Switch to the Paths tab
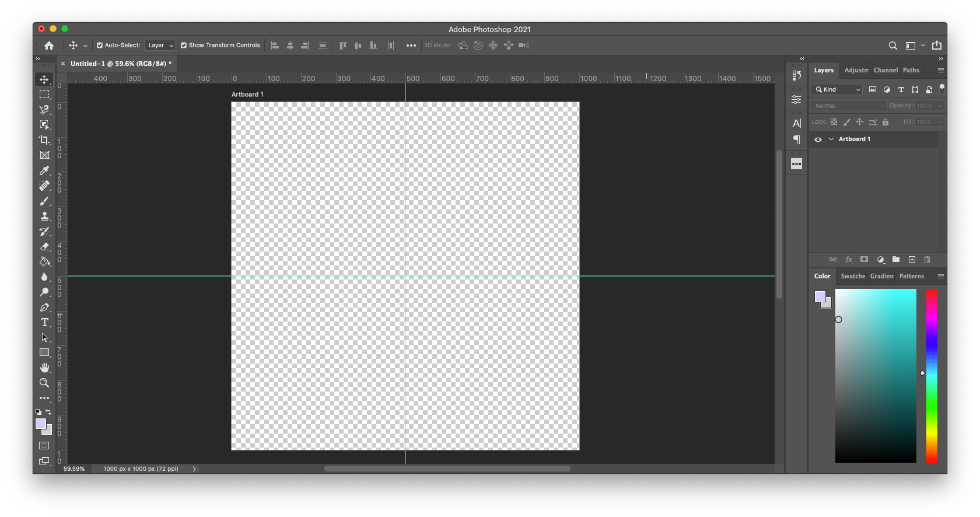The width and height of the screenshot is (980, 517). (911, 70)
